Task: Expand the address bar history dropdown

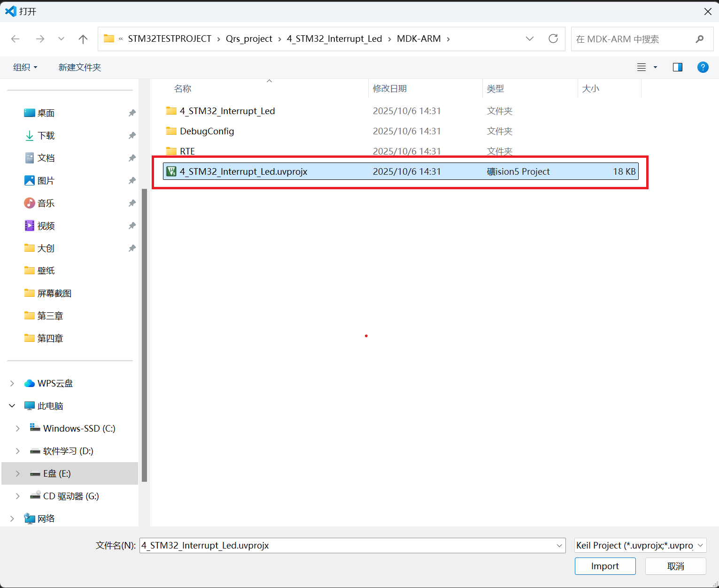Action: 530,39
